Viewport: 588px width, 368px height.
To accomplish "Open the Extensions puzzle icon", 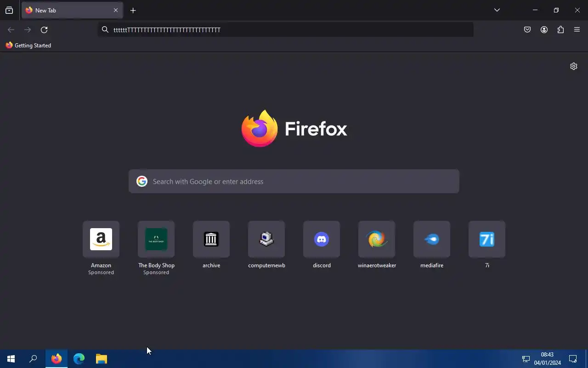I will tap(560, 30).
